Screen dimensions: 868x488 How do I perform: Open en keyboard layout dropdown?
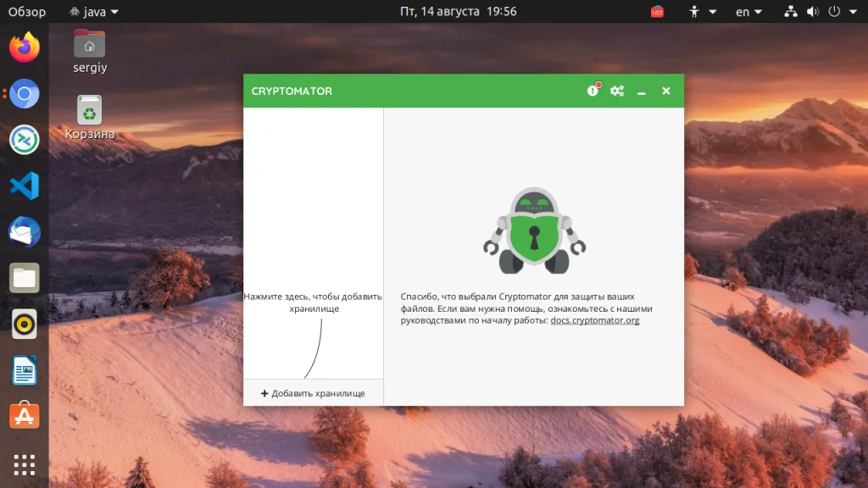(x=748, y=12)
